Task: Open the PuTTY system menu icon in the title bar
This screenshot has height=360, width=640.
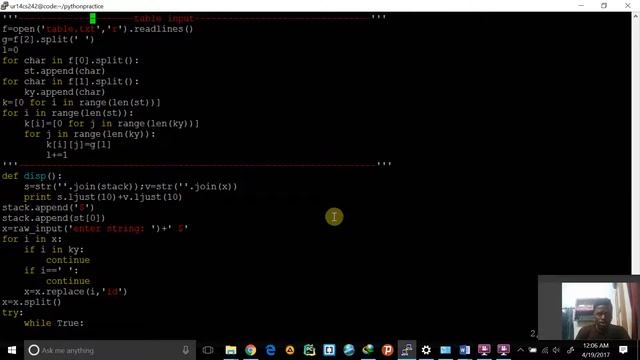Action: click(4, 6)
